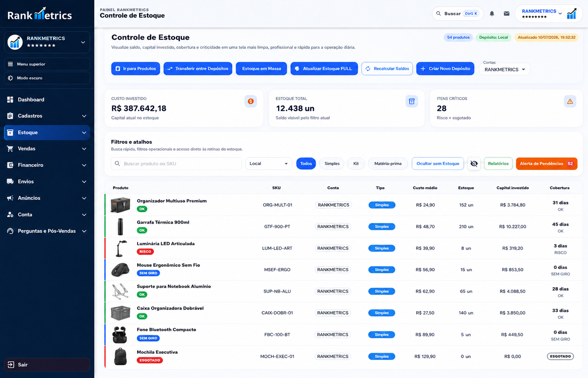Click Ir para Produtos button
Screen dimensions: 588x378
tap(136, 69)
